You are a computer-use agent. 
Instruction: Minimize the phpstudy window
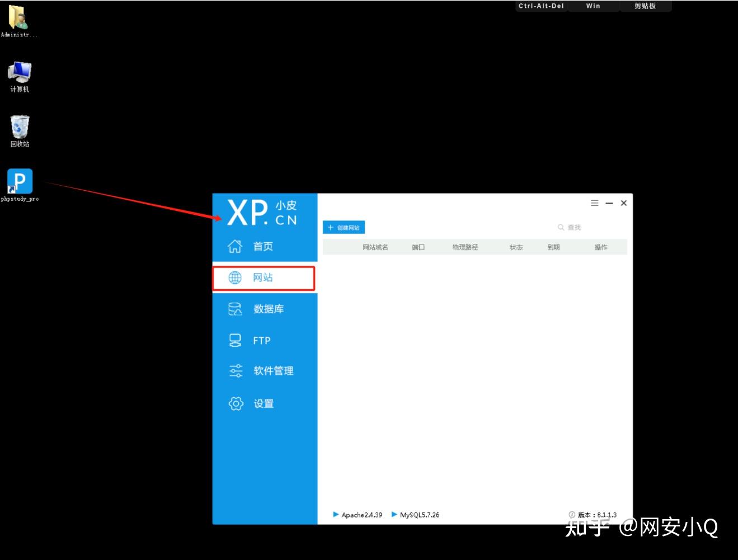609,203
